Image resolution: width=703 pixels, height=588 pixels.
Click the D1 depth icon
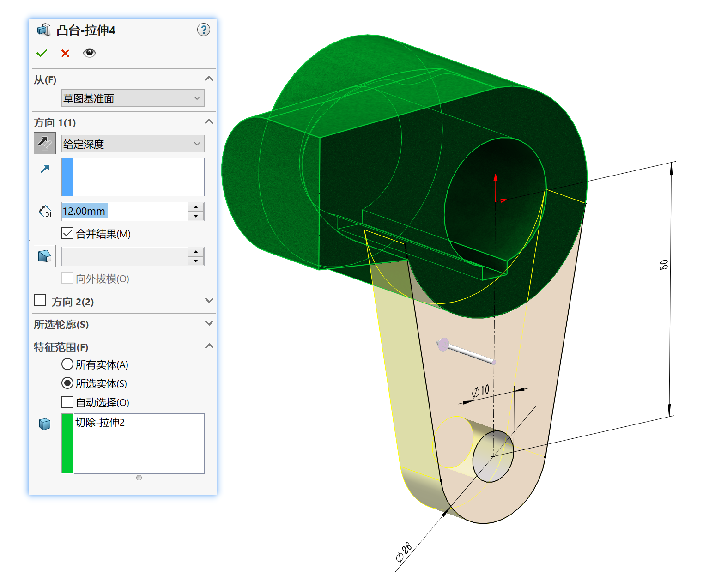click(45, 212)
